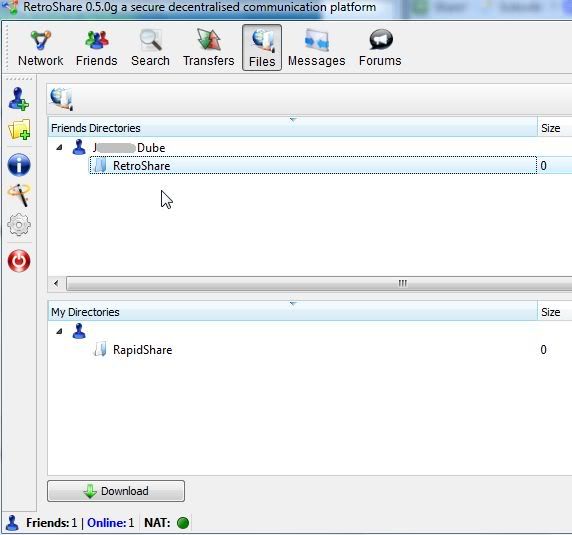Click the Download button

point(116,491)
